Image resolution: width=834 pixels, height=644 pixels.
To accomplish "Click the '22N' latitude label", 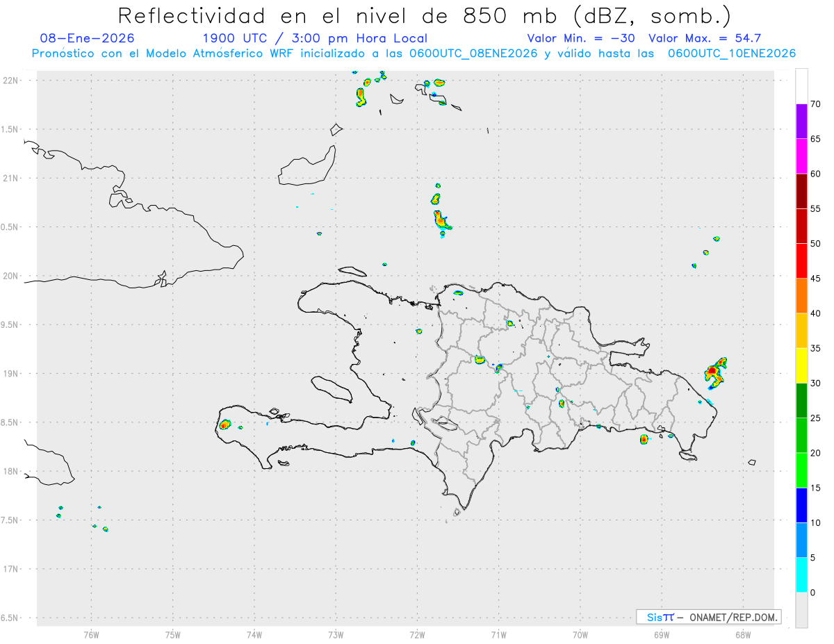I will click(x=12, y=81).
